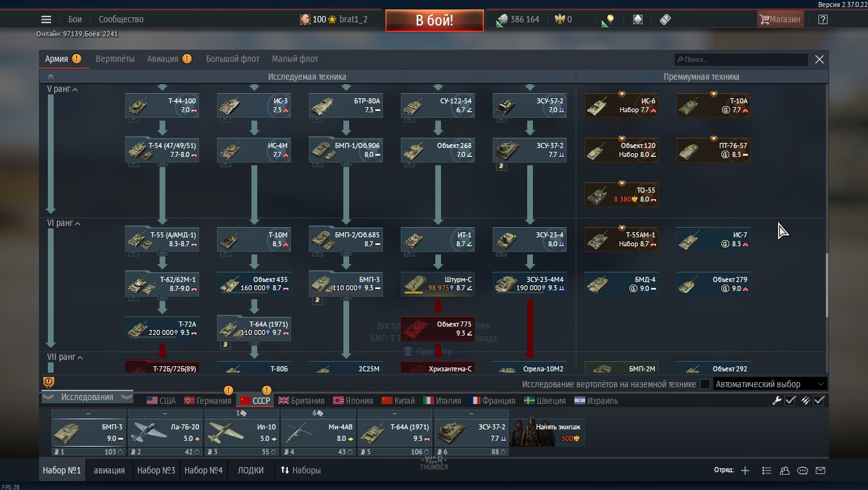
Task: Click the wrench repair settings icon
Action: coord(777,401)
